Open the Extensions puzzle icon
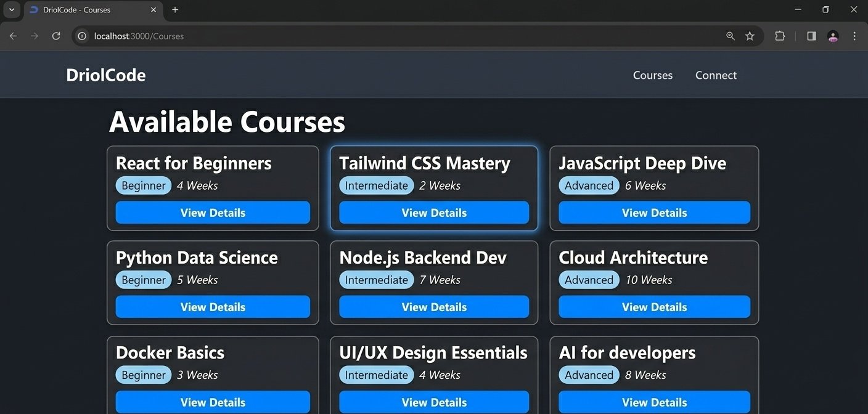The height and width of the screenshot is (414, 868). coord(780,36)
